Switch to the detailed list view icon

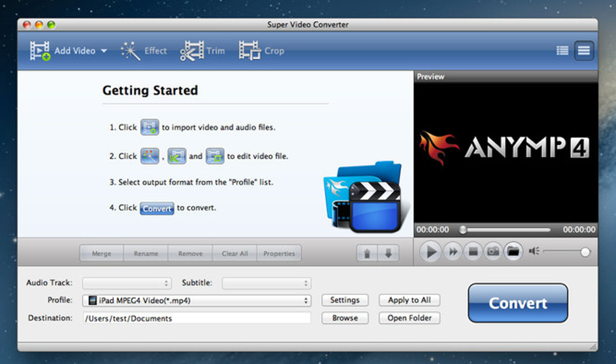coord(562,51)
